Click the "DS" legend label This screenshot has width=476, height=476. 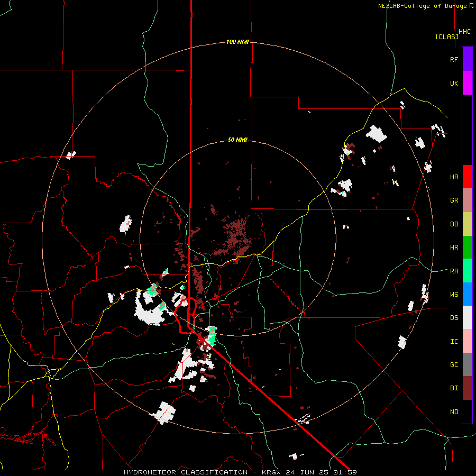[454, 318]
